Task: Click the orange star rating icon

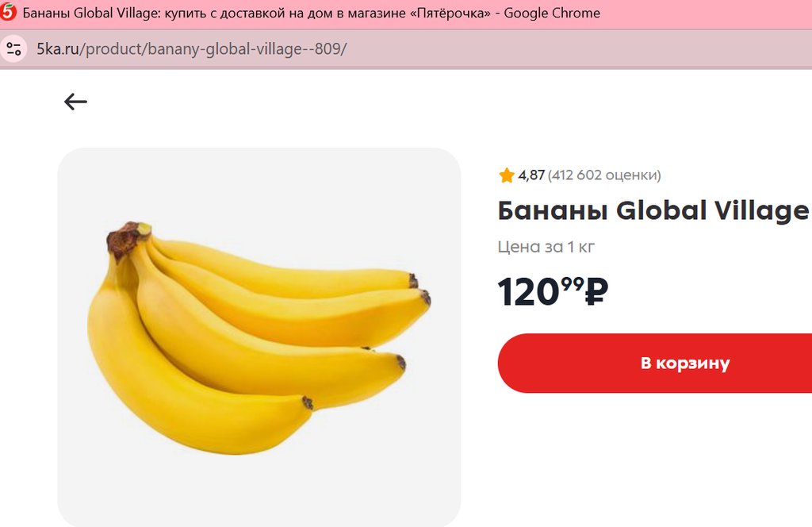Action: click(x=507, y=175)
